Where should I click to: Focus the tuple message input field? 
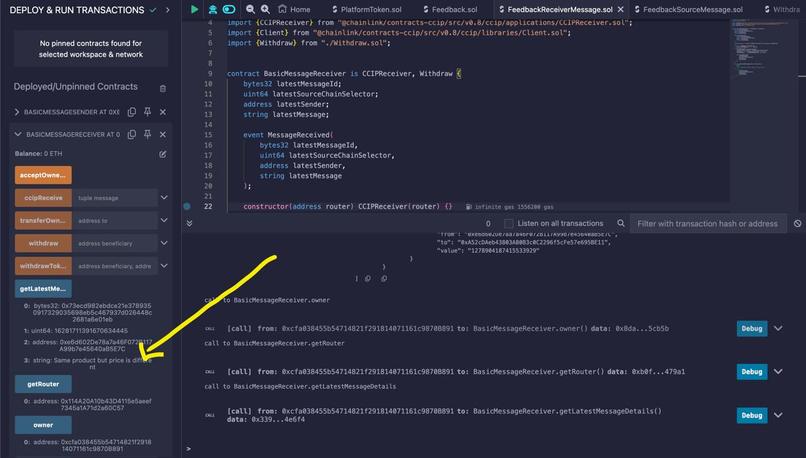pos(115,197)
